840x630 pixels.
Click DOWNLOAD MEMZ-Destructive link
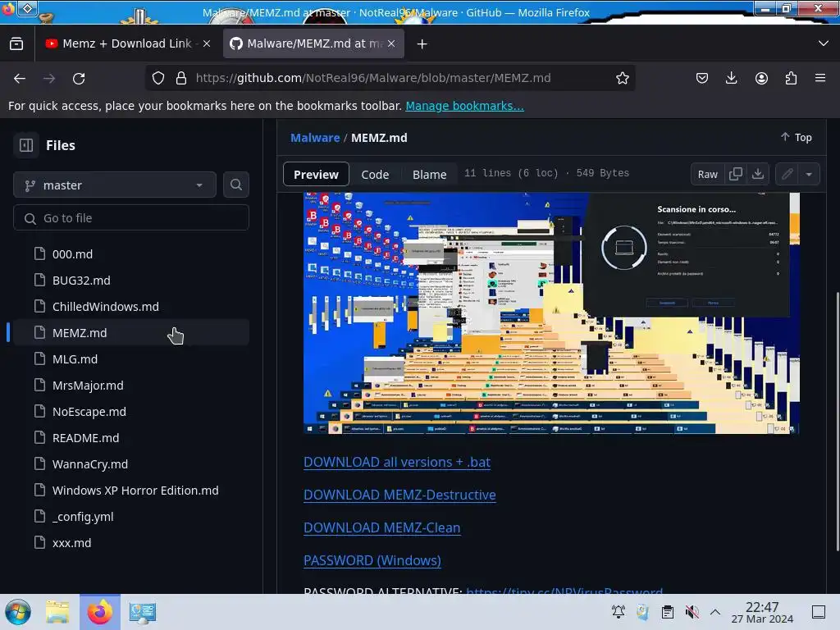point(399,495)
